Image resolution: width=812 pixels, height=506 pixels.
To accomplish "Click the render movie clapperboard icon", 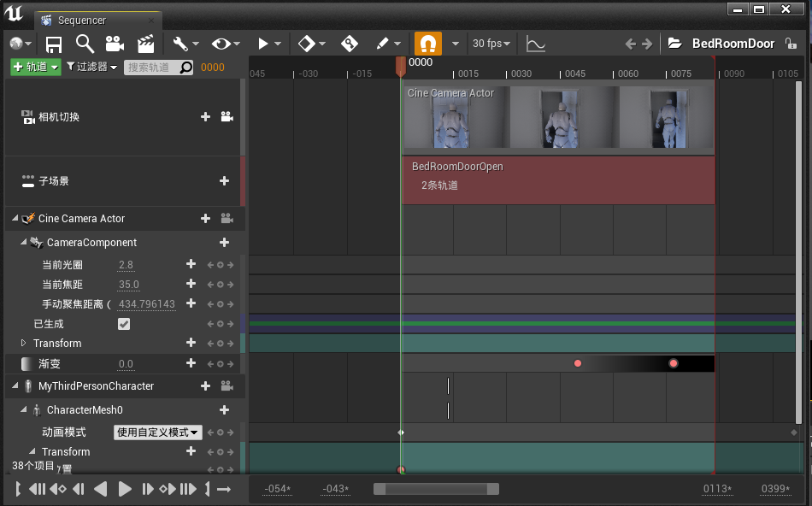I will pos(146,44).
